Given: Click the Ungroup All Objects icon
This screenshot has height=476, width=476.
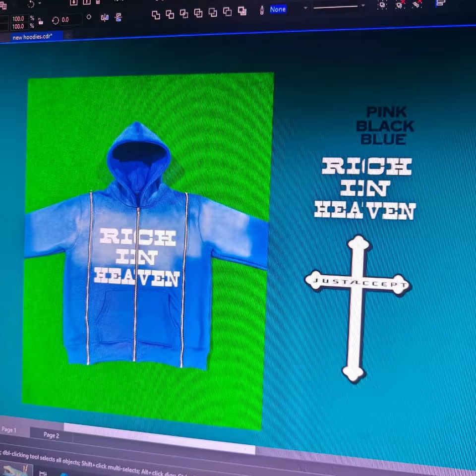Looking at the screenshot, I should (417, 4).
